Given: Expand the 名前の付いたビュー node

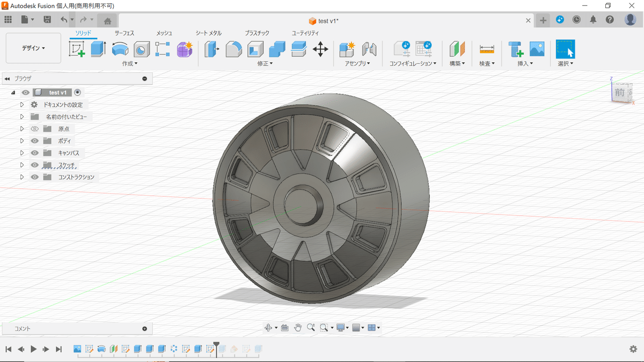Looking at the screenshot, I should pos(22,117).
